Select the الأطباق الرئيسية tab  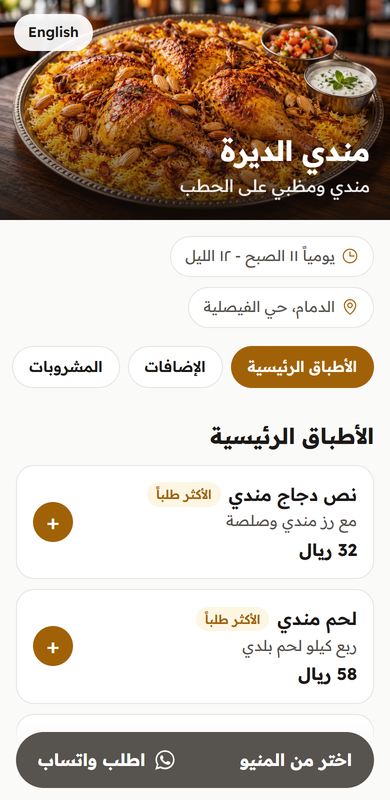point(302,367)
